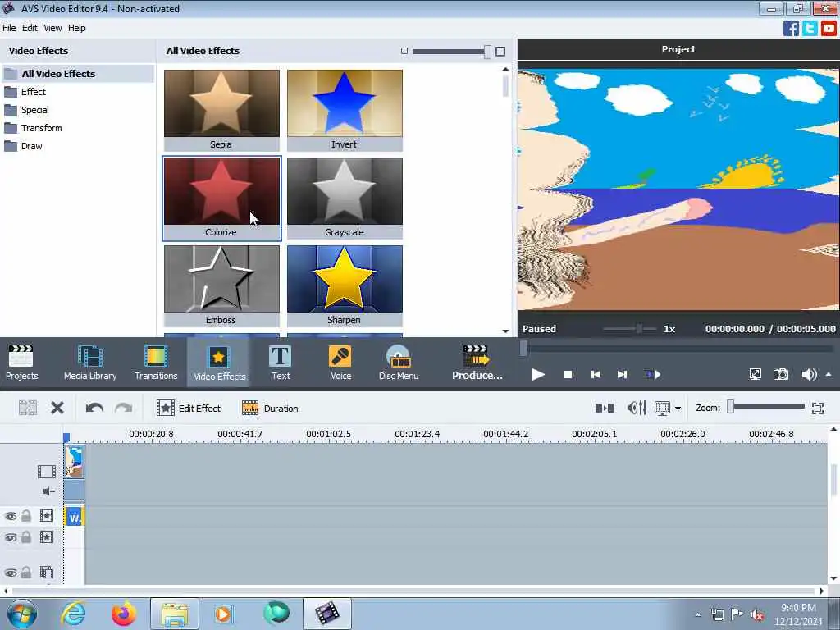
Task: Click the small thumbnails icon
Action: pyautogui.click(x=404, y=52)
